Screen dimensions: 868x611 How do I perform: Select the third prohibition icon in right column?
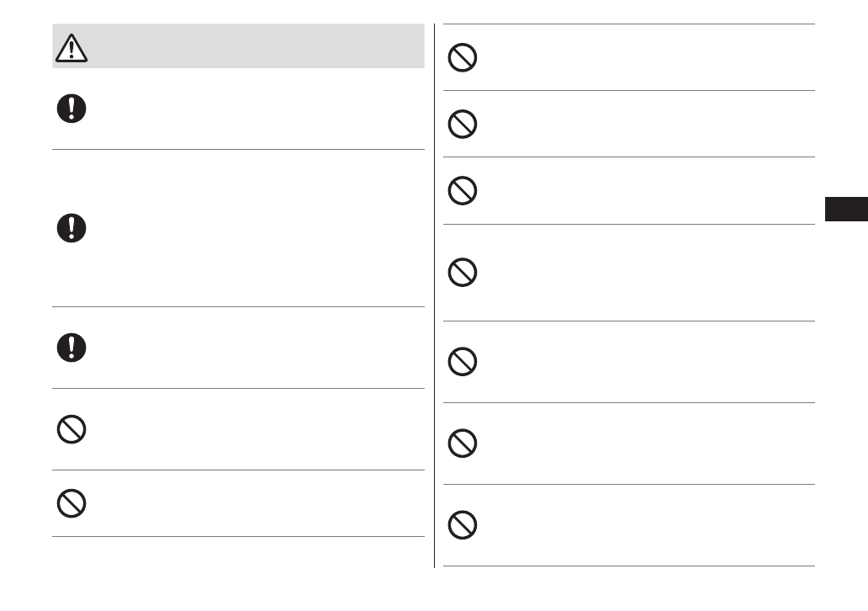click(463, 191)
